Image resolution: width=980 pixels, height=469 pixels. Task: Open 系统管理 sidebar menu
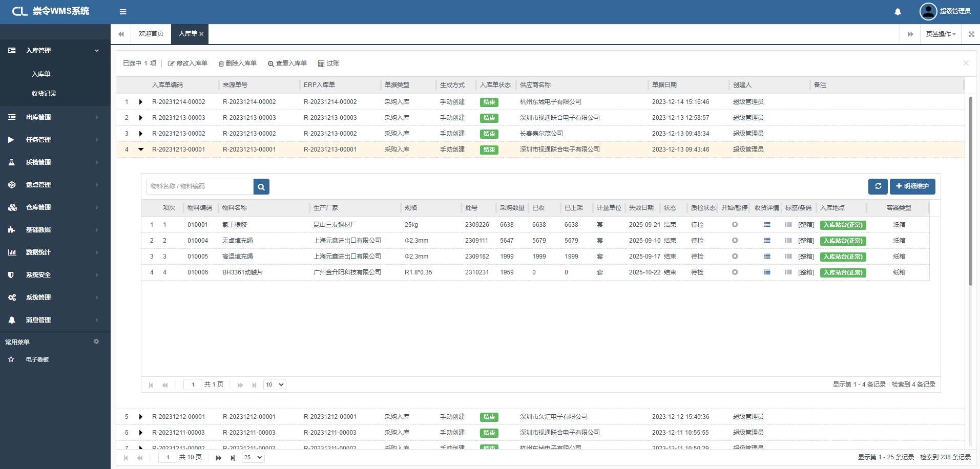[x=55, y=297]
